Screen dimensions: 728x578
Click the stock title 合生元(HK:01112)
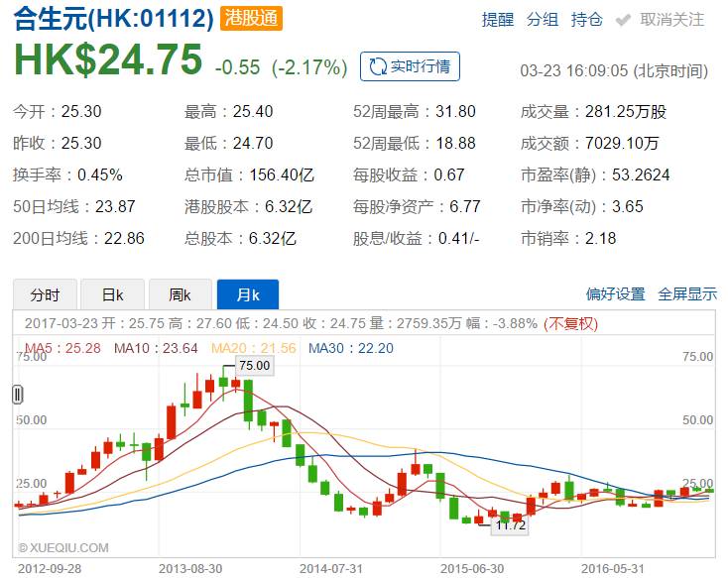114,19
